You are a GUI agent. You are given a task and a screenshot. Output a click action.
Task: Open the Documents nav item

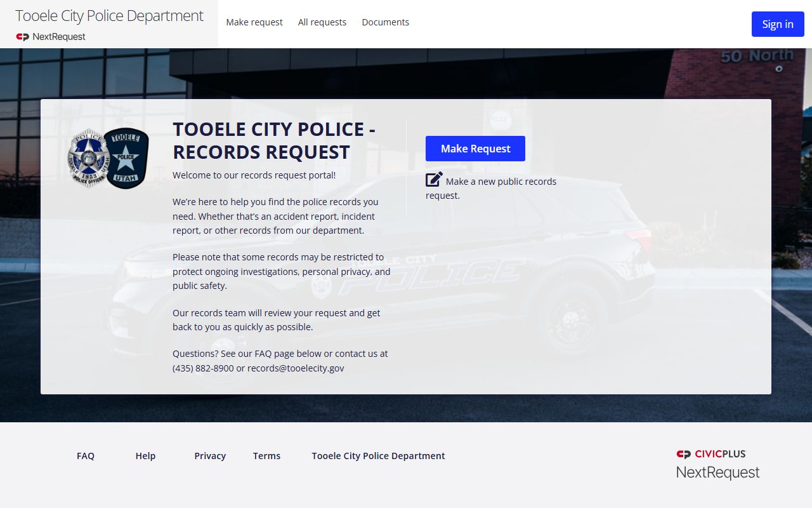point(385,22)
